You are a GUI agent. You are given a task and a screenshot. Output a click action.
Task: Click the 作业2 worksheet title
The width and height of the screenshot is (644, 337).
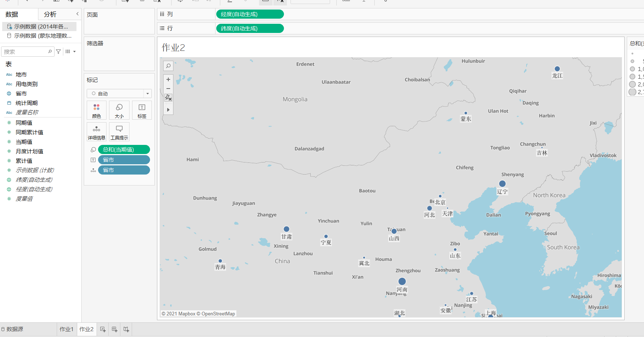173,48
